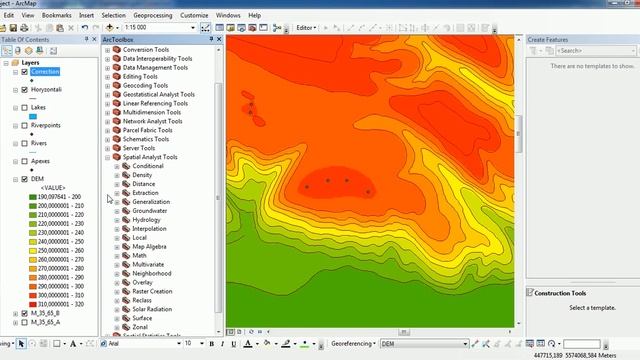Enable the M_35_65_A layer checkbox
This screenshot has height=360, width=640.
click(x=24, y=322)
